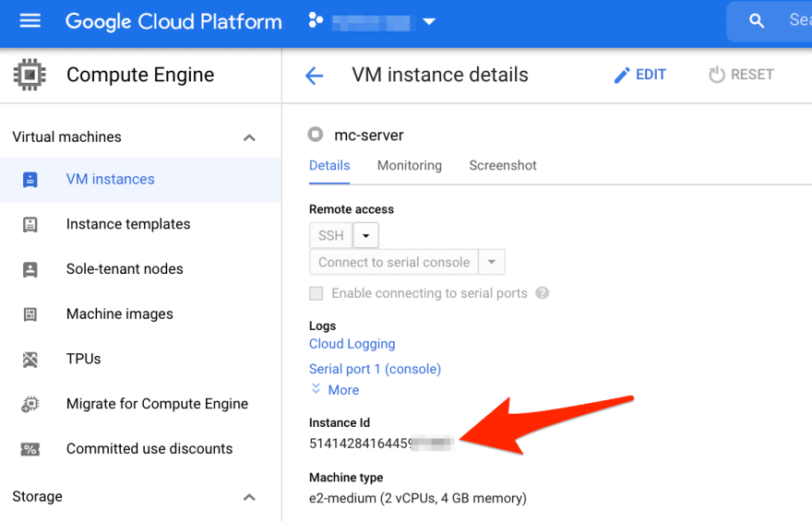Switch to the Monitoring tab
The width and height of the screenshot is (812, 521).
point(410,166)
